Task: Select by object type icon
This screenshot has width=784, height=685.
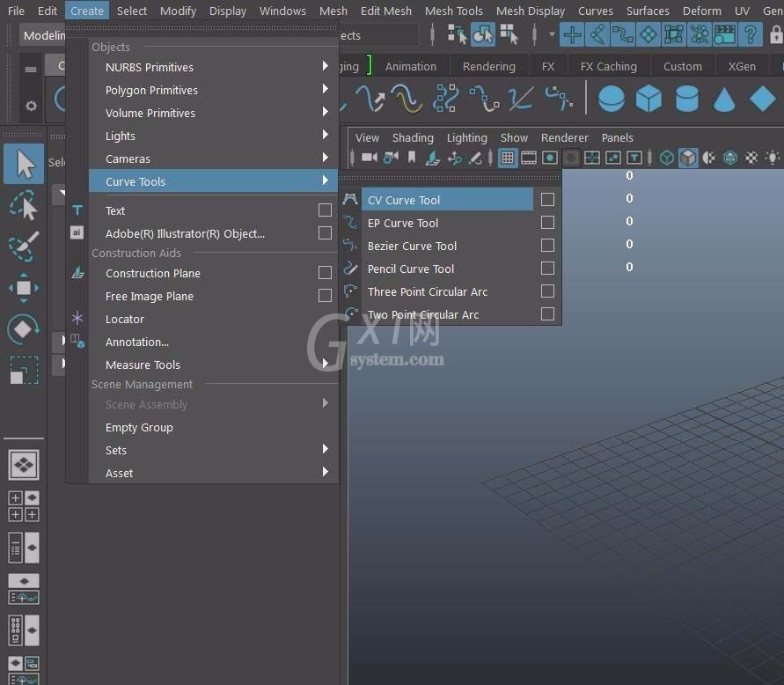Action: click(482, 34)
